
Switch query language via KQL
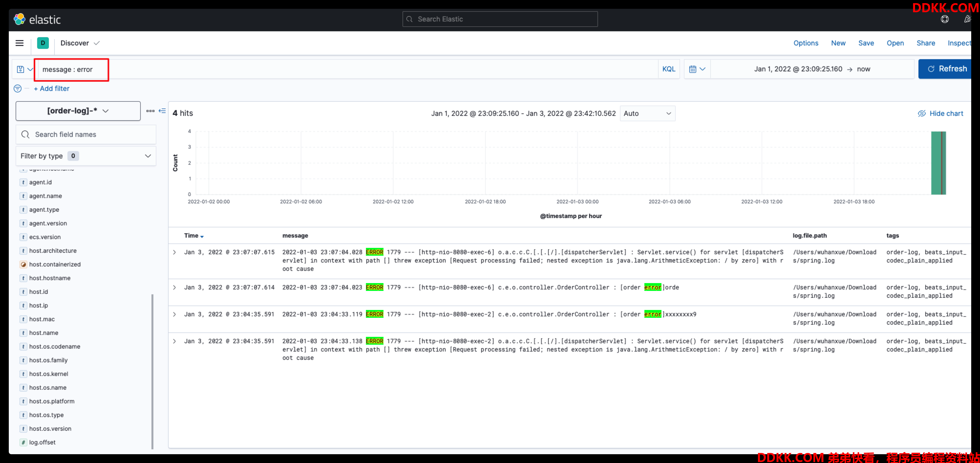pos(668,69)
